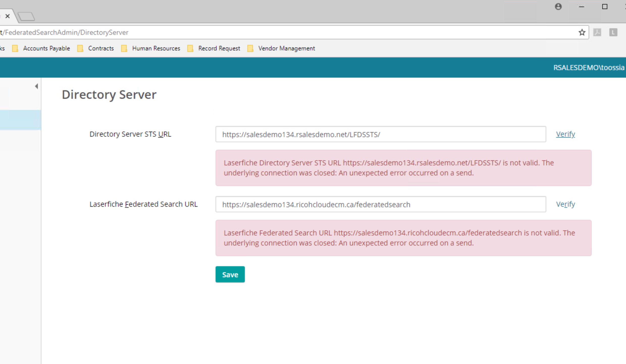Screen dimensions: 626x364
Task: Collapse the left sidebar with the arrow
Action: [x=36, y=86]
